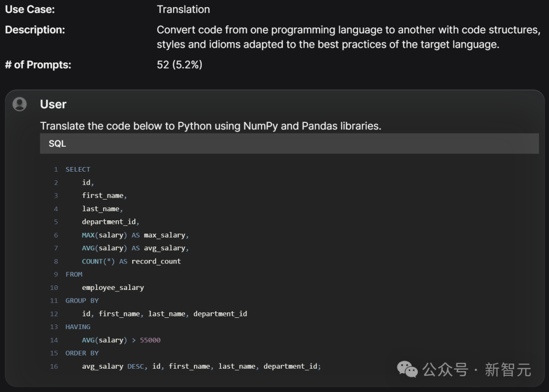The image size is (549, 392).
Task: Click the '52 (5.2%)' prompts value
Action: click(x=179, y=64)
